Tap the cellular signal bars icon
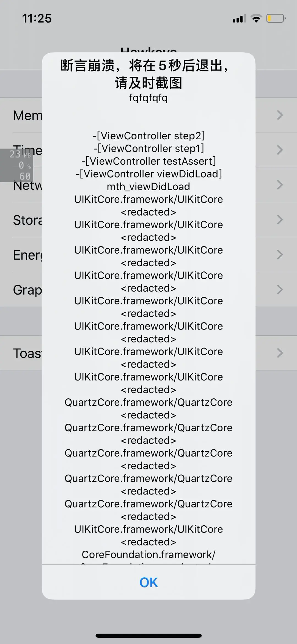Viewport: 297px width, 644px height. (239, 19)
